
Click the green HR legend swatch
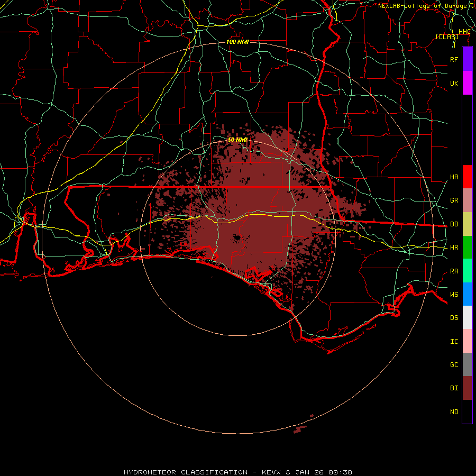(467, 248)
